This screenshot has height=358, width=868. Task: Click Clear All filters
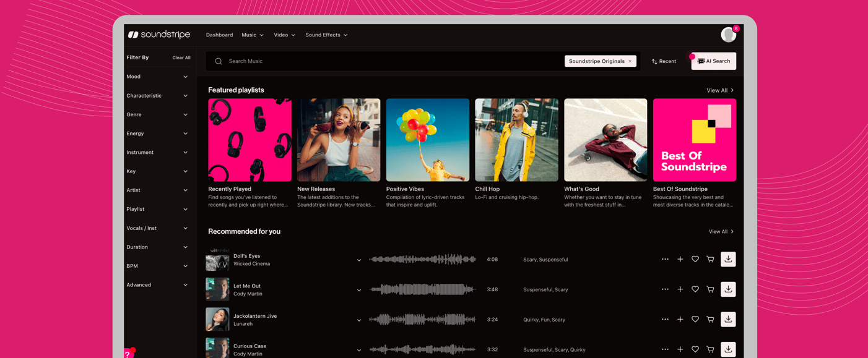pos(181,58)
